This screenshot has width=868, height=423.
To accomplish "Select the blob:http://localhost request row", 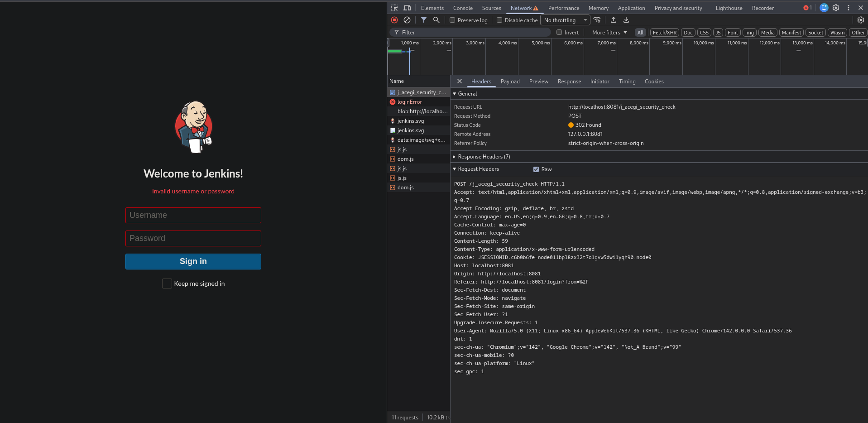I will pyautogui.click(x=418, y=111).
